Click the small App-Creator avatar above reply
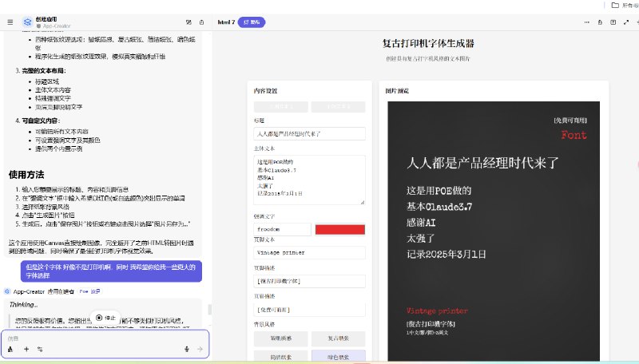 coord(7,291)
